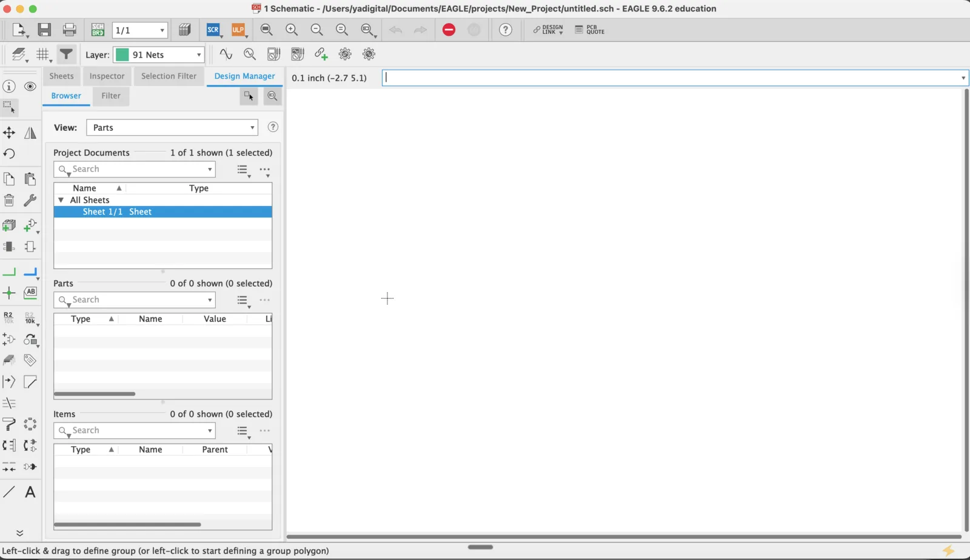Viewport: 970px width, 560px height.
Task: Collapse the All Sheets tree node
Action: pos(61,199)
